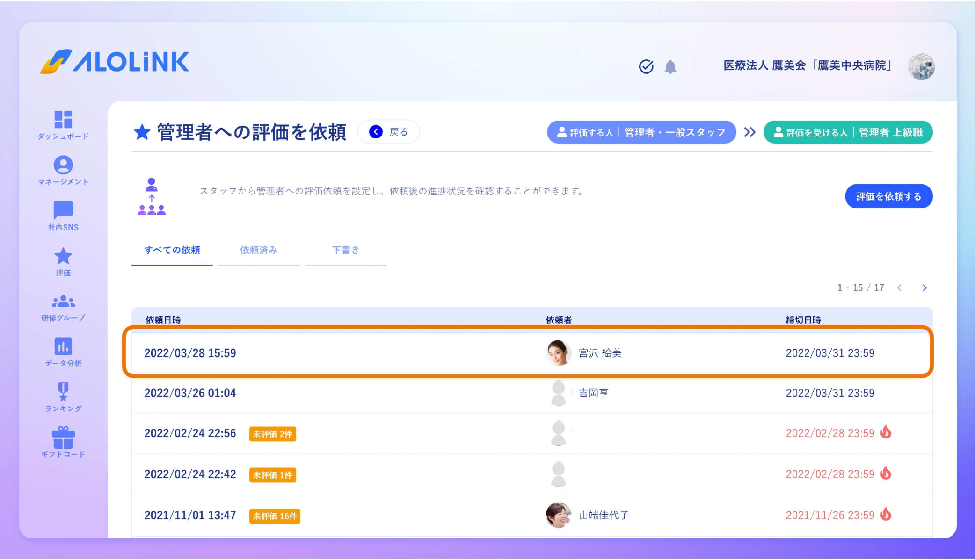Select the 未評価 2件 badge
Viewport: 975px width, 560px height.
[x=273, y=434]
